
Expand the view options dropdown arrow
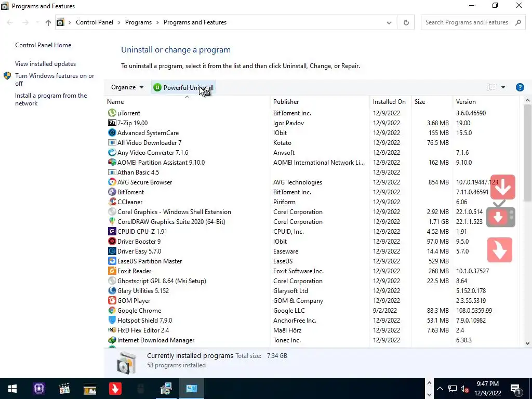503,87
